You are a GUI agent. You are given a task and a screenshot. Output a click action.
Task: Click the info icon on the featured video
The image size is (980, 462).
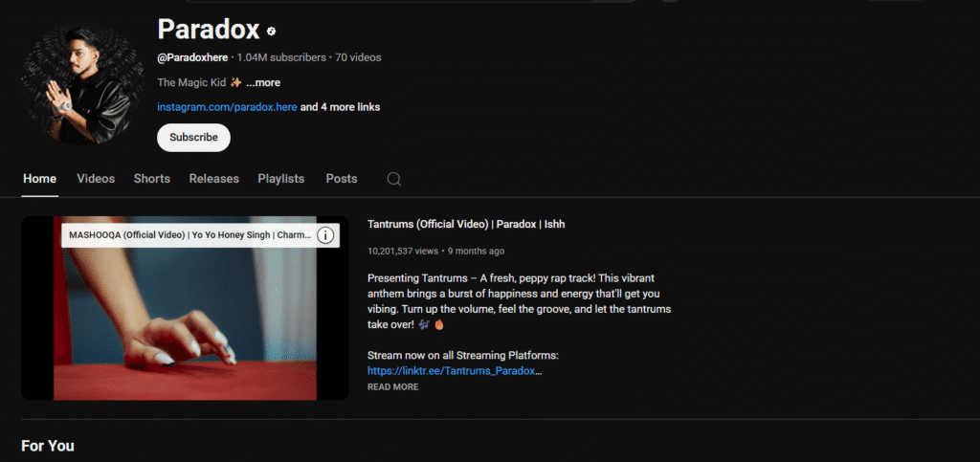[325, 235]
